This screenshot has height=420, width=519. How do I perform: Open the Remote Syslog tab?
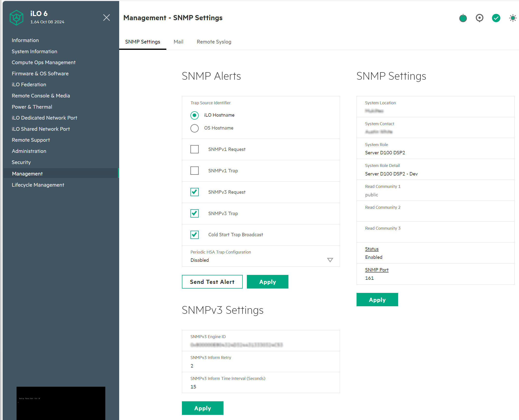[214, 42]
